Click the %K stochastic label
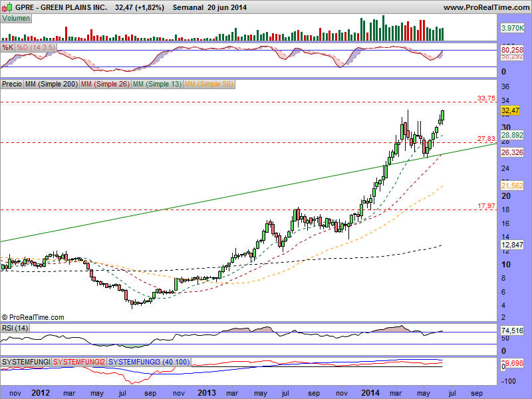532x399 pixels. point(7,47)
